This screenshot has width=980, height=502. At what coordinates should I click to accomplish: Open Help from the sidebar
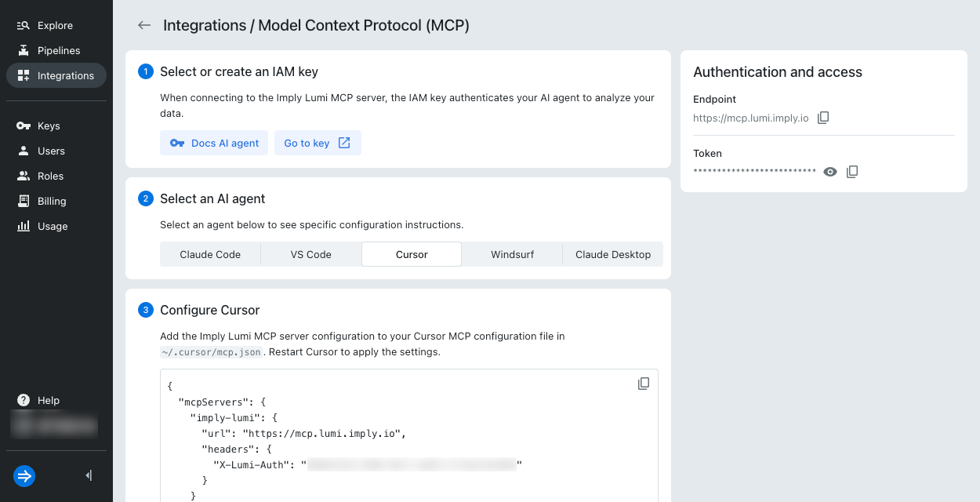(x=48, y=400)
